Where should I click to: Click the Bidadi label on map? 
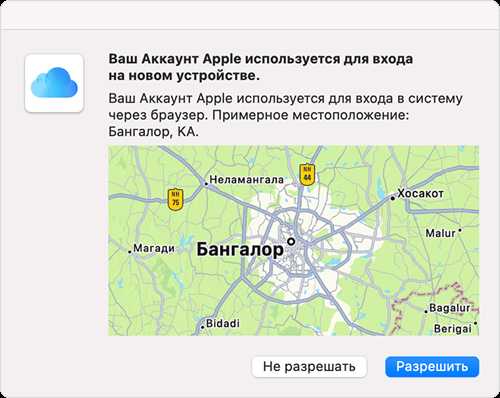223,323
